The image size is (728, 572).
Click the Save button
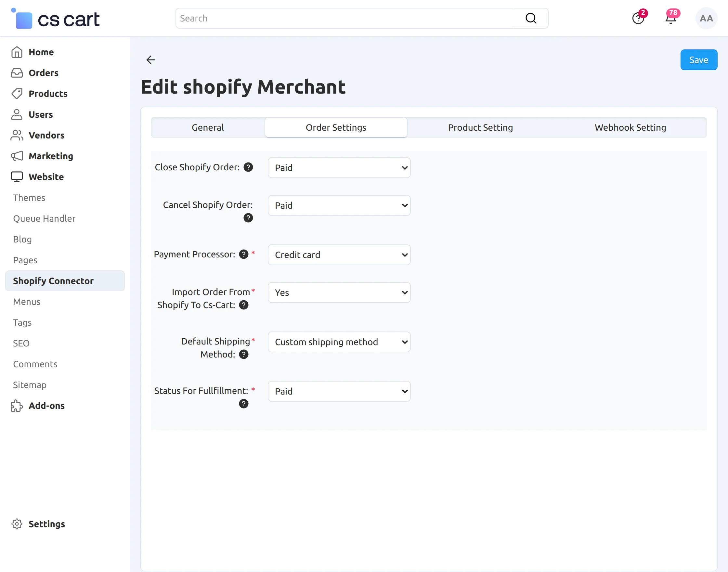tap(698, 59)
